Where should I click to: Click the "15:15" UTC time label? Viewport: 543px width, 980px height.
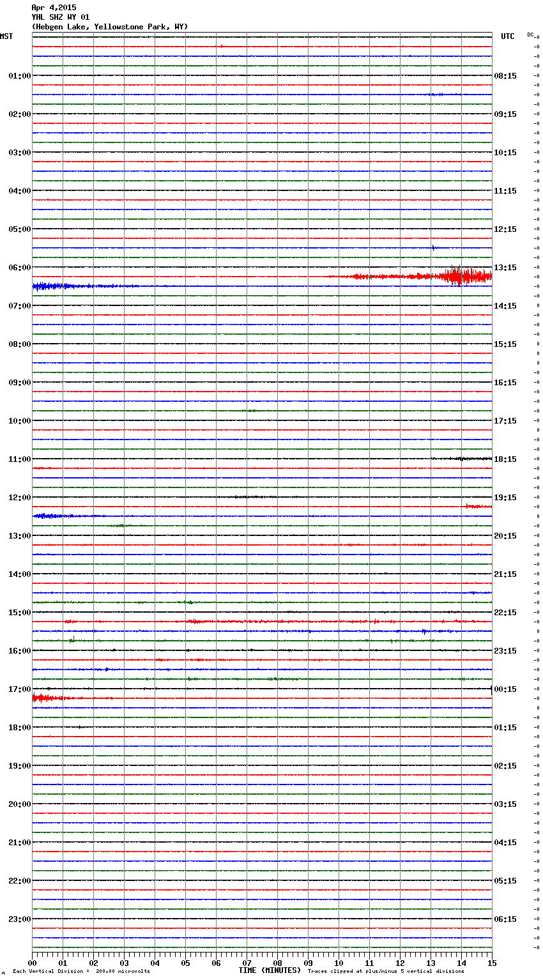tap(505, 344)
